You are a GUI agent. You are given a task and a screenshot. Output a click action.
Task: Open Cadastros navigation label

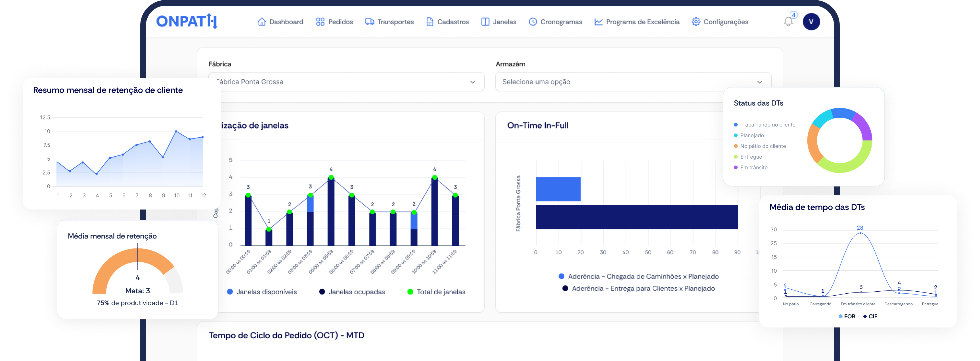coord(453,22)
